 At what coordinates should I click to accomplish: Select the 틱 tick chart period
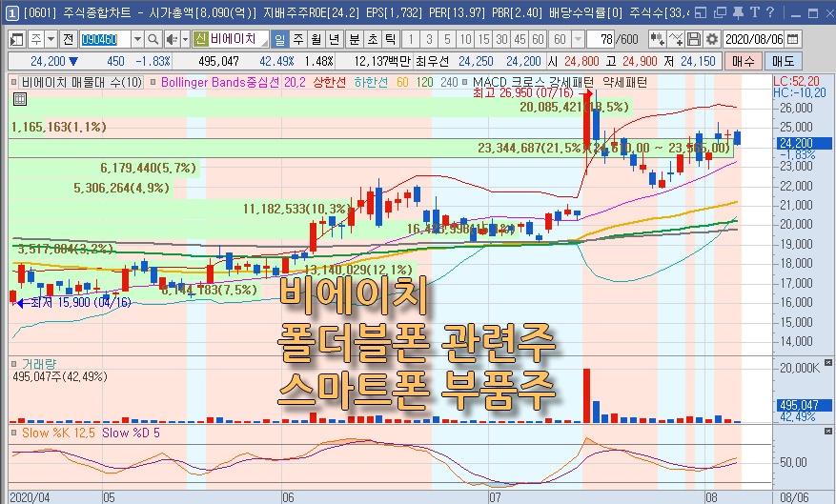(390, 39)
